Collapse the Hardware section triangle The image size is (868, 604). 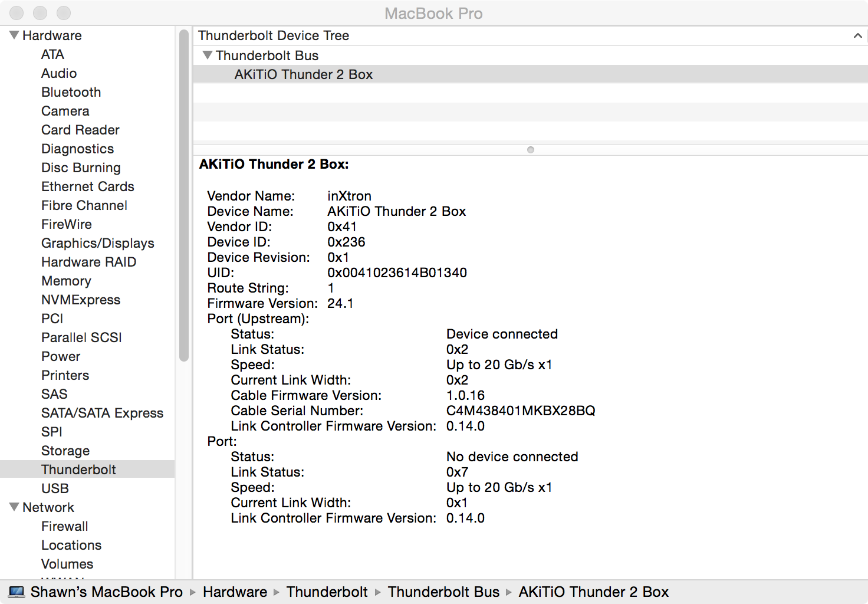(x=14, y=35)
